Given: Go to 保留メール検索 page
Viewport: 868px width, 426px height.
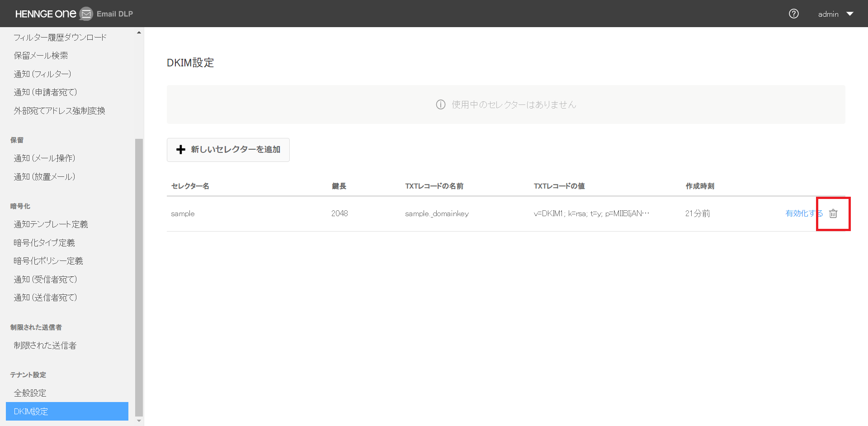Looking at the screenshot, I should coord(41,56).
